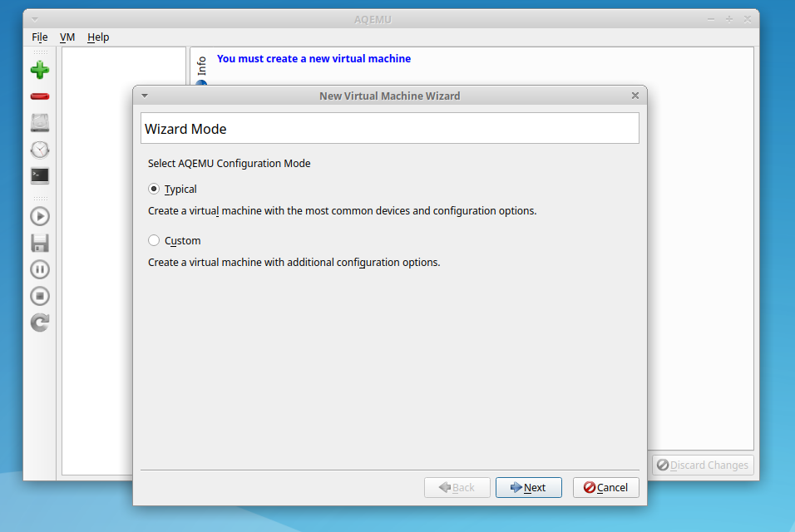The width and height of the screenshot is (795, 532).
Task: Select the Typical radio button
Action: (154, 189)
